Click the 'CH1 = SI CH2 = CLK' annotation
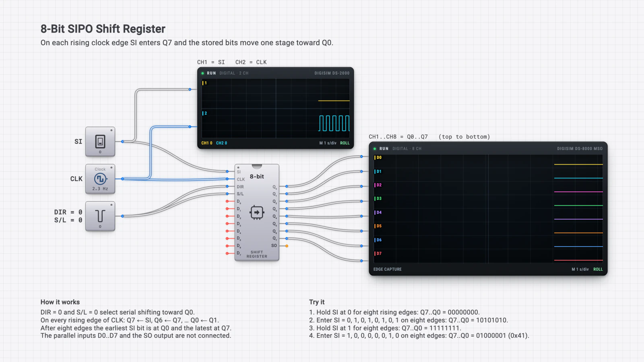 pyautogui.click(x=232, y=62)
